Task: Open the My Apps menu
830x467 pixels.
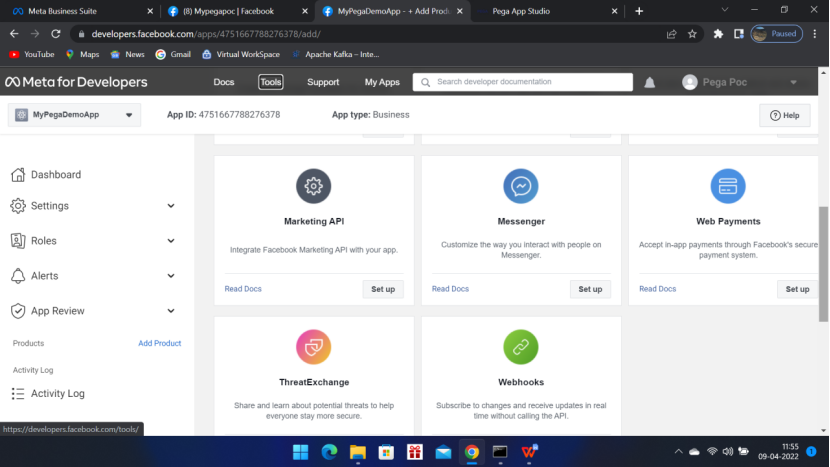Action: pyautogui.click(x=382, y=82)
